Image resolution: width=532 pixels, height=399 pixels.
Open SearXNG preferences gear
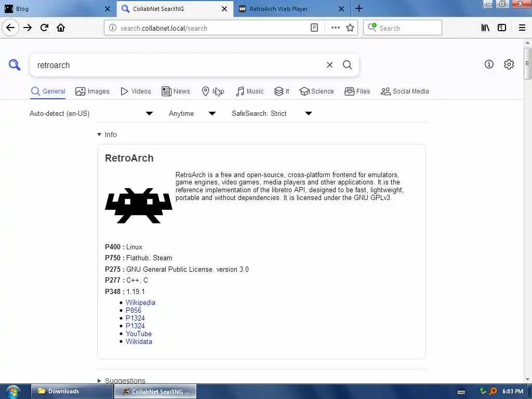[509, 64]
